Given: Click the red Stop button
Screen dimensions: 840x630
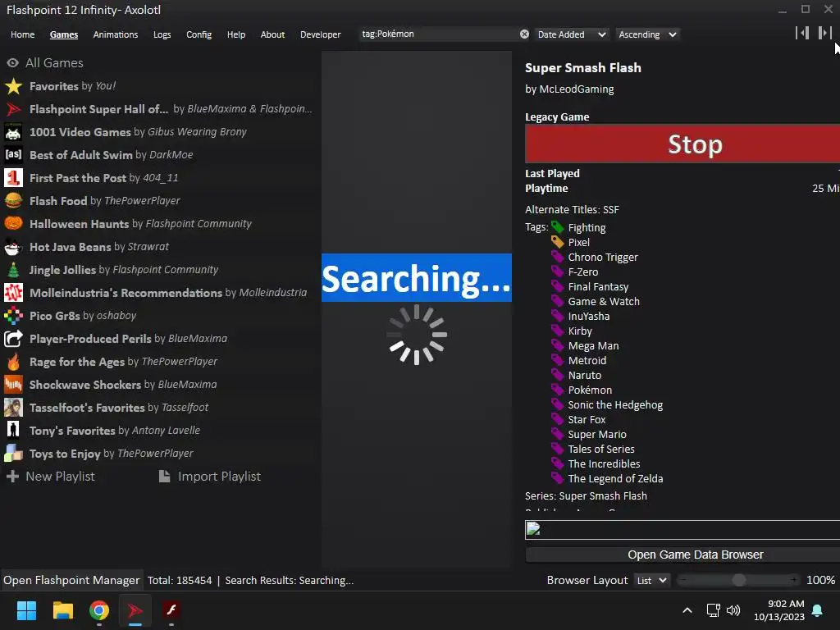Looking at the screenshot, I should 682,144.
